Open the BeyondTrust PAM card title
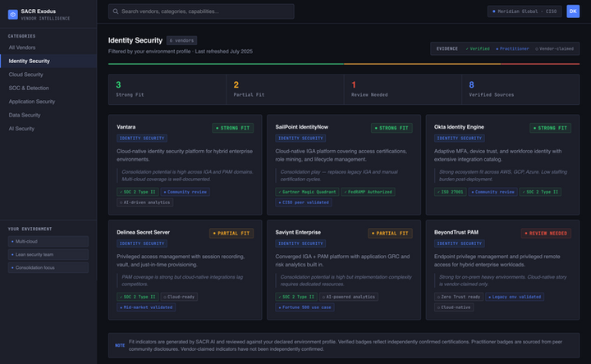 456,233
